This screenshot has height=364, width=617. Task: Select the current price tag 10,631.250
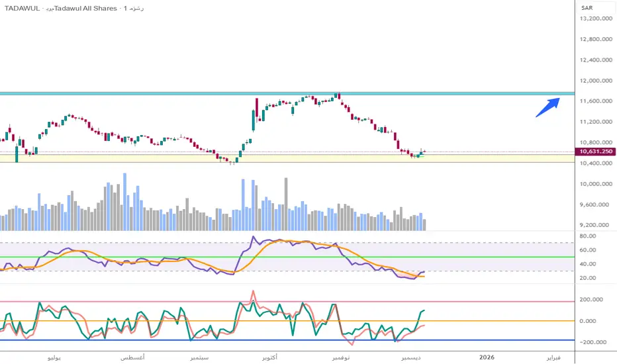[594, 152]
